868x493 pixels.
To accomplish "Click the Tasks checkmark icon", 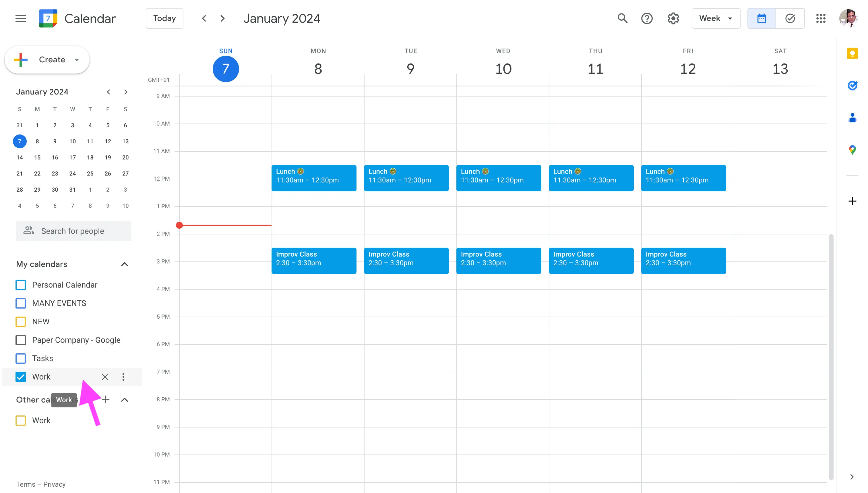I will point(21,358).
